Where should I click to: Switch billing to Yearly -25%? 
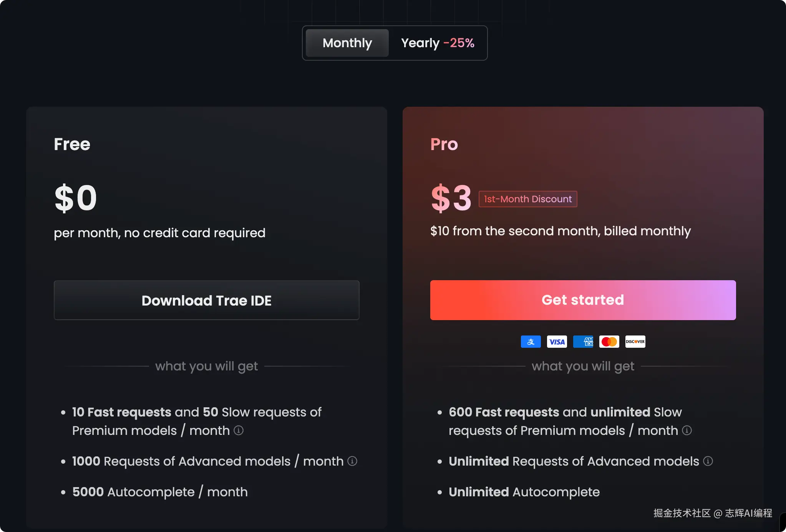click(438, 43)
